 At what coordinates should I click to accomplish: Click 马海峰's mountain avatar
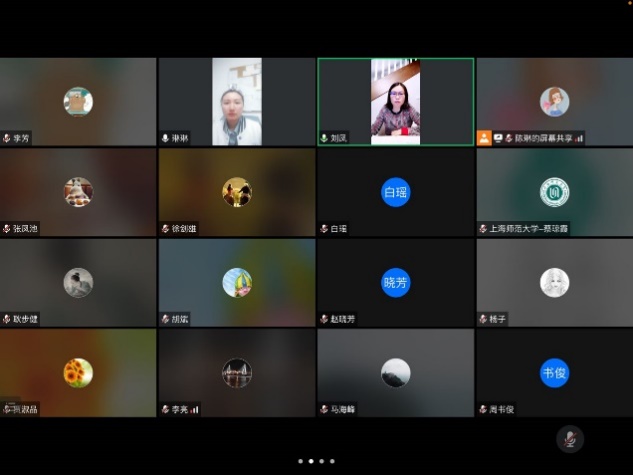(395, 373)
